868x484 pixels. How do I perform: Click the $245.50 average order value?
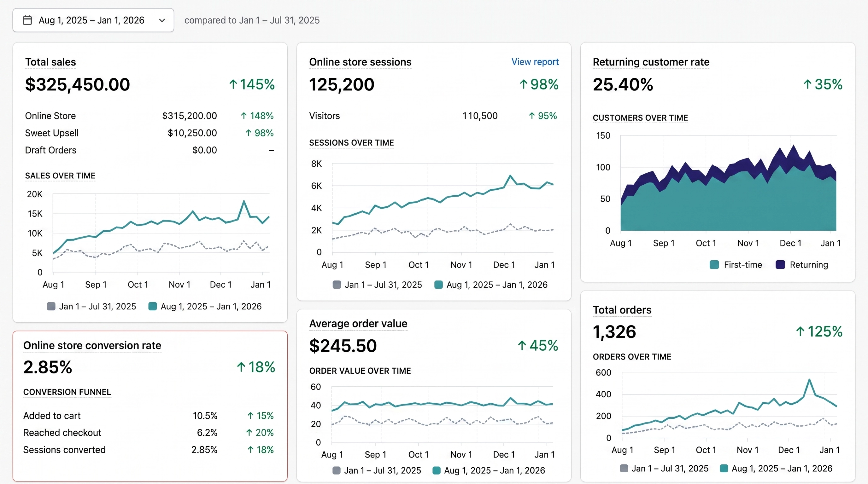343,346
